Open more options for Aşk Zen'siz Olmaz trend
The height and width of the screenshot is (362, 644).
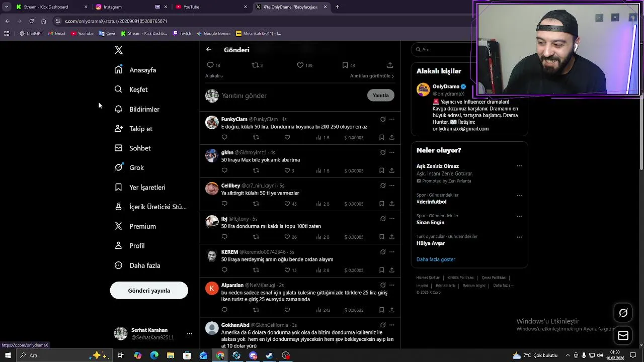point(519,166)
